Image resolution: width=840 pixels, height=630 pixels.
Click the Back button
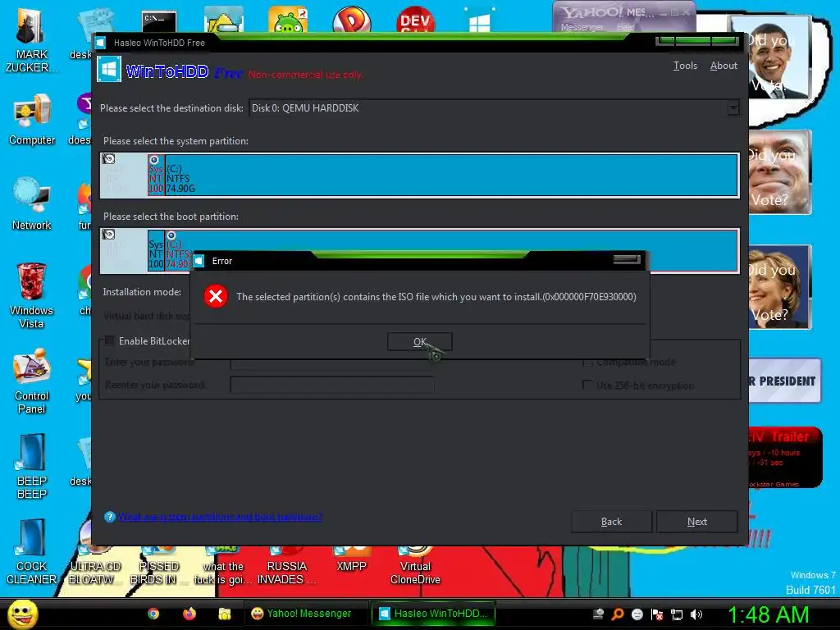611,521
